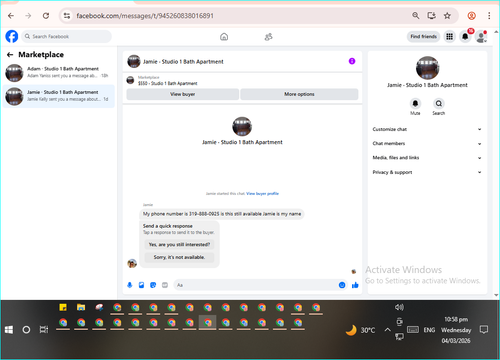Open File Explorer from the taskbar
The height and width of the screenshot is (360, 500).
point(81,308)
